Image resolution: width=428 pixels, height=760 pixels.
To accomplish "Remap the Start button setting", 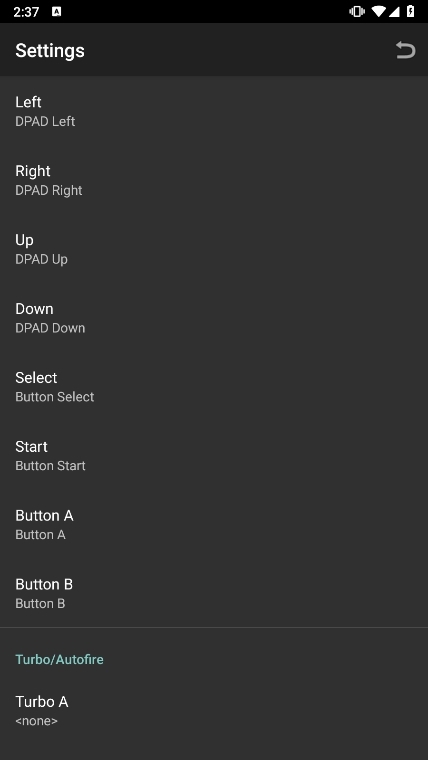I will pos(214,455).
